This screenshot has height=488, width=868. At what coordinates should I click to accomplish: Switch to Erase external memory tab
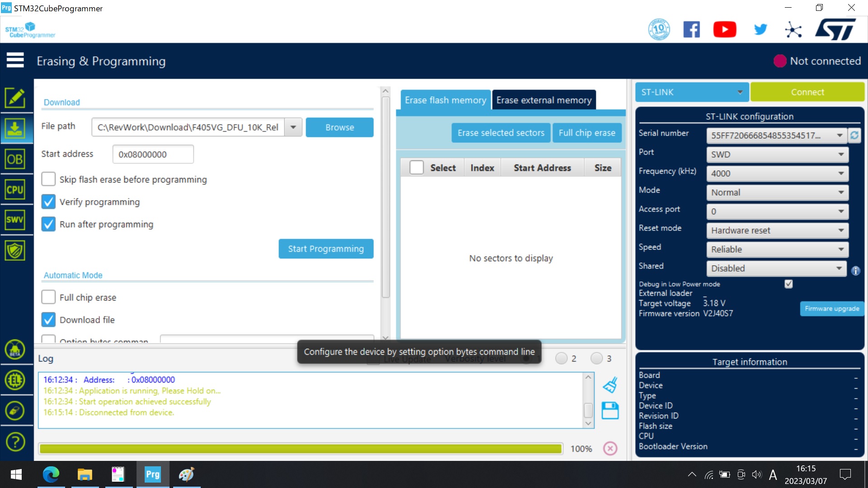tap(544, 100)
